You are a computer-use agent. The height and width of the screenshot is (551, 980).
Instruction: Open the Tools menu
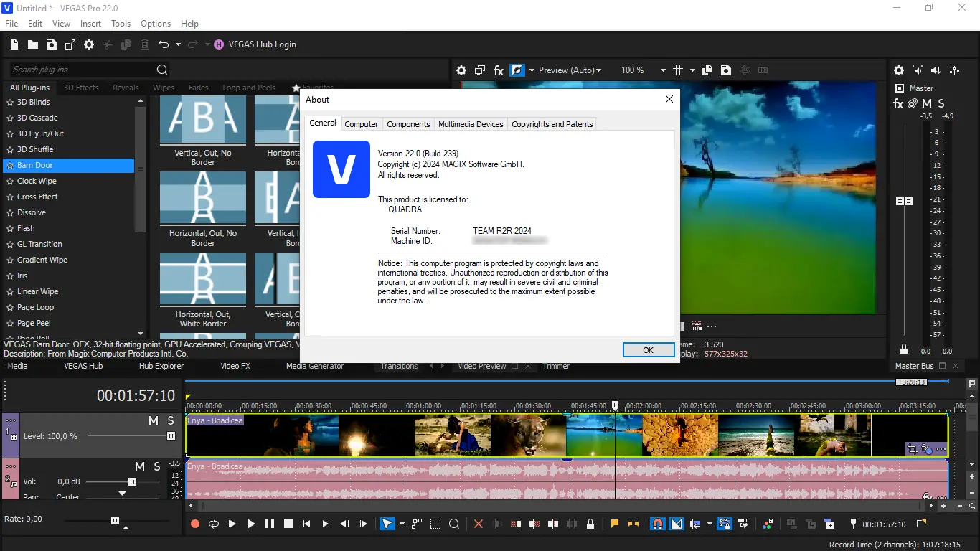click(121, 24)
